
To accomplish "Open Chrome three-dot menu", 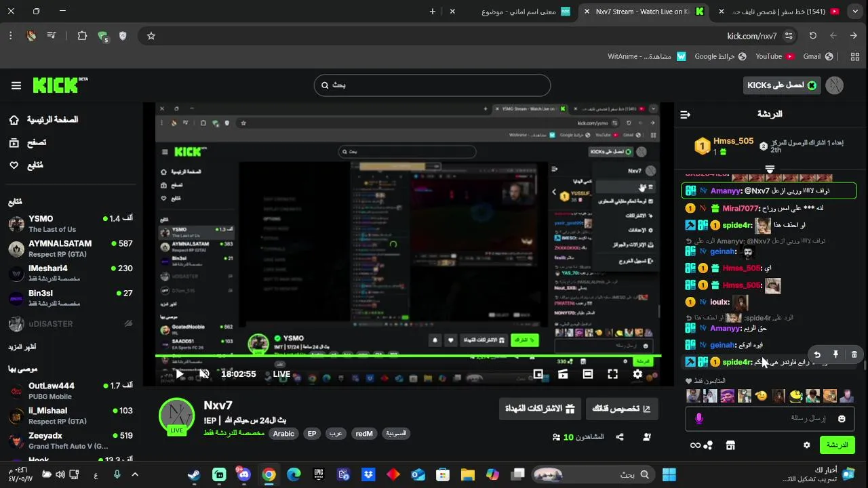I will 10,36.
